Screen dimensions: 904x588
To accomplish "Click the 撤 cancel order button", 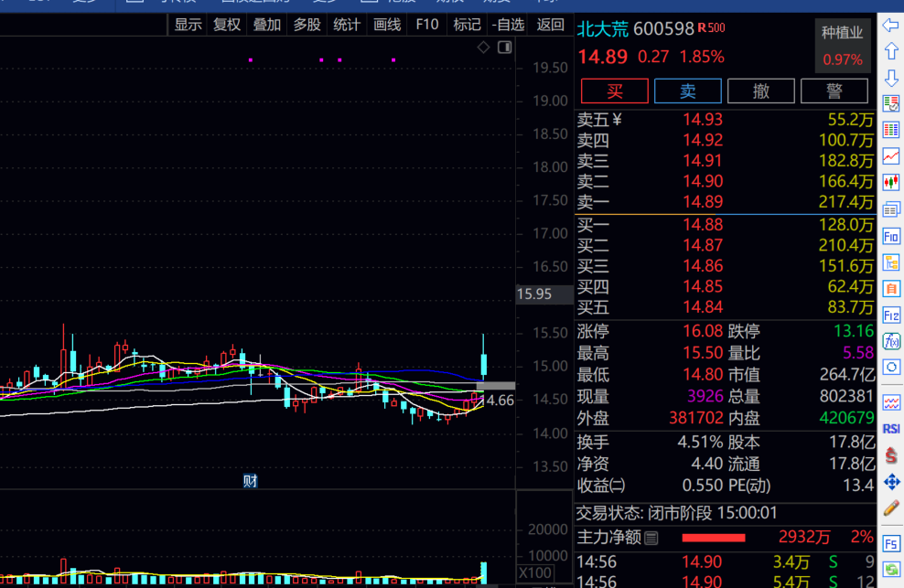I will click(x=761, y=91).
